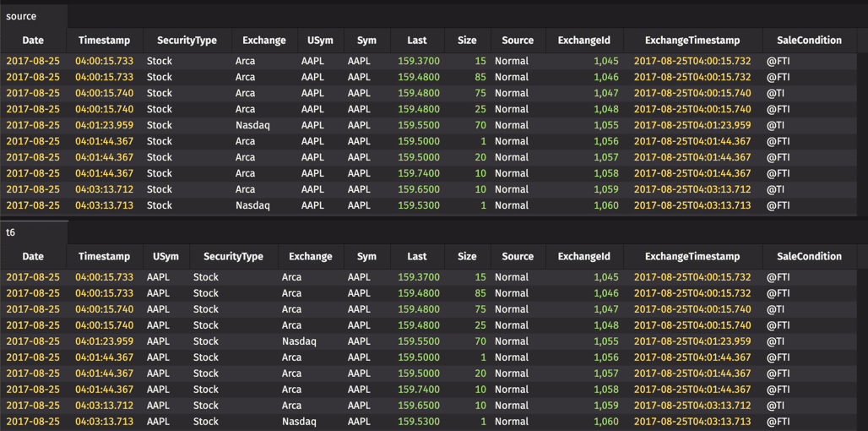Select Nasdaq cell in last source table row
Viewport: 868px width, 431px height.
click(252, 205)
